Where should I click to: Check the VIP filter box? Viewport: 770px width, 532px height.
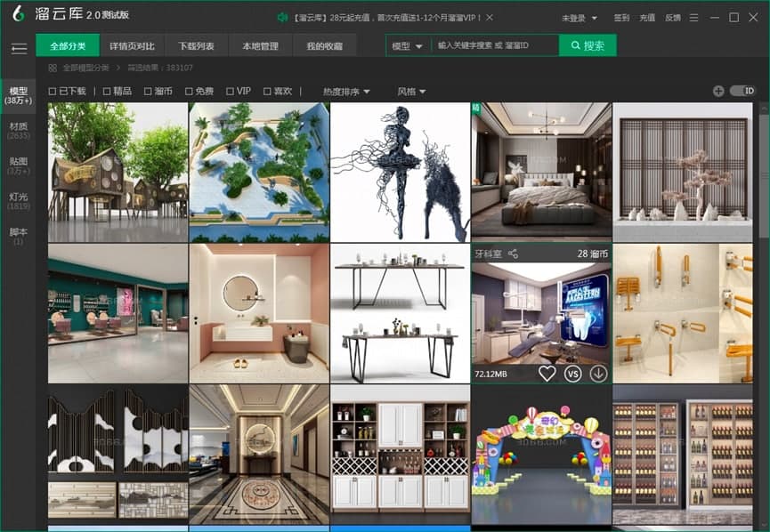point(230,92)
